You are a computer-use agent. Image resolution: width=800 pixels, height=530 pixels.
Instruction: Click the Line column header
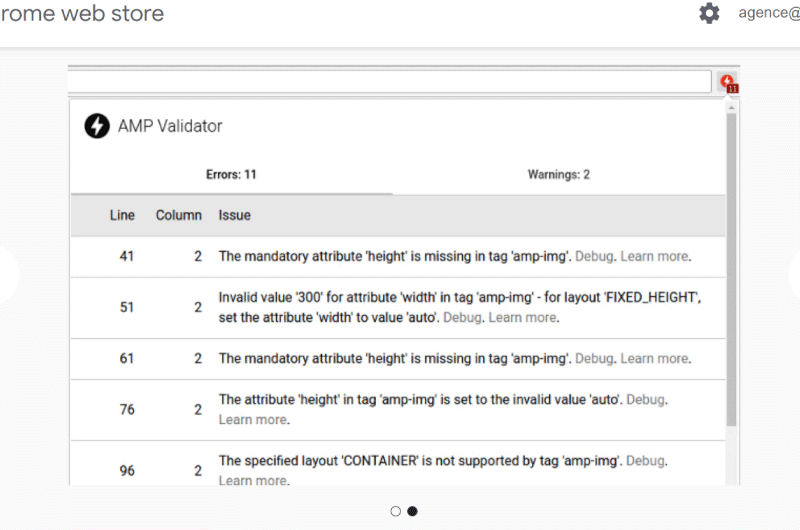(x=122, y=215)
